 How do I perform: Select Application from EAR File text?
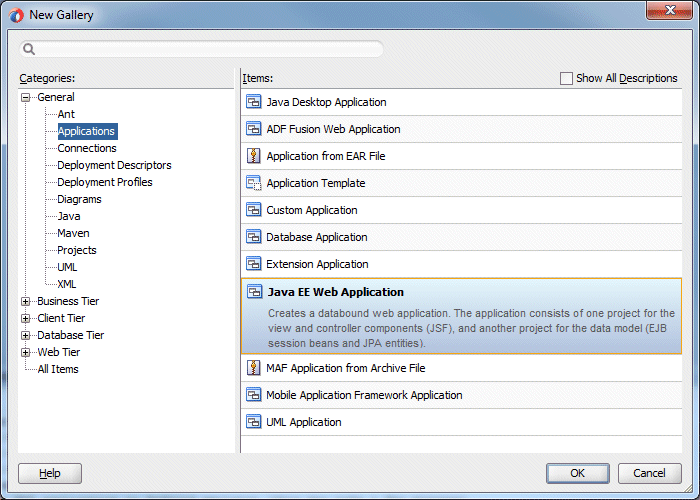tap(326, 156)
